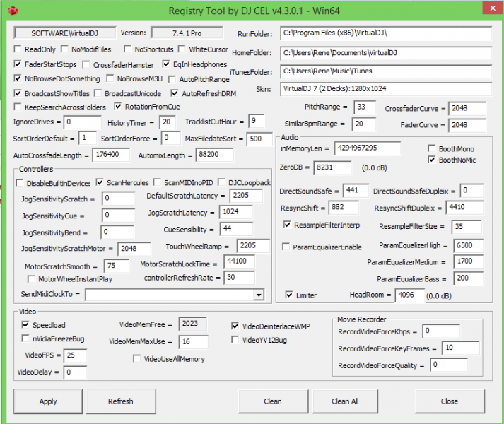Click the AutoCrossfadeLength field
The width and height of the screenshot is (504, 424).
tap(111, 155)
